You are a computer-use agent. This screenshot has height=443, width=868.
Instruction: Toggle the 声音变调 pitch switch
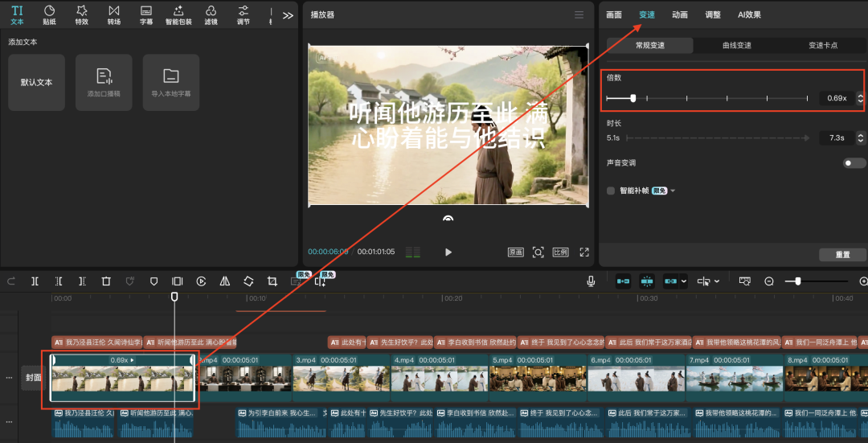pyautogui.click(x=854, y=162)
